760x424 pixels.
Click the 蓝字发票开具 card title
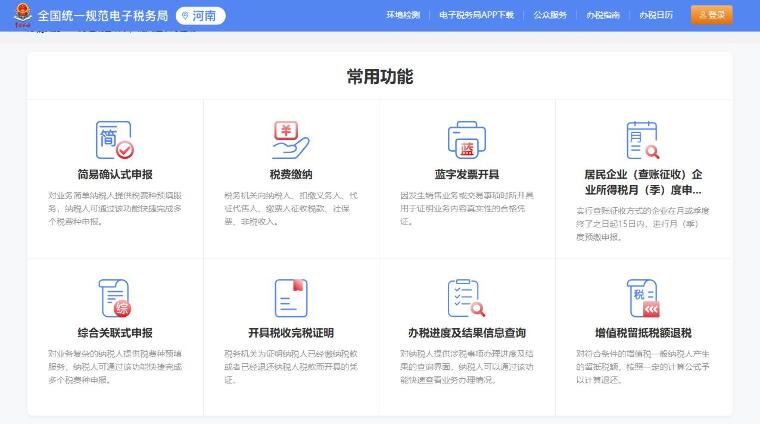(x=466, y=174)
